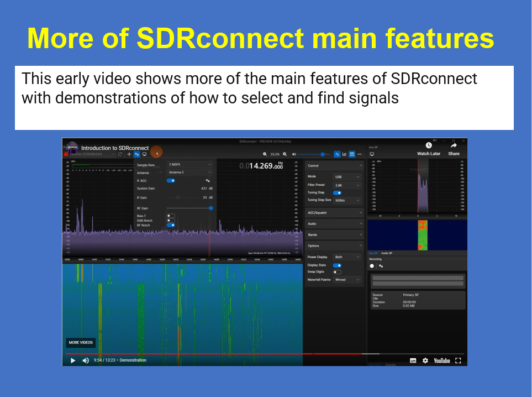This screenshot has width=532, height=397.
Task: Enable the Swap Digits switch
Action: [337, 271]
